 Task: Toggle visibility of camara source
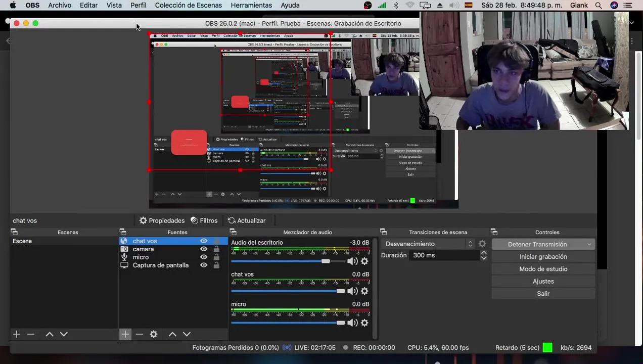[x=204, y=249]
